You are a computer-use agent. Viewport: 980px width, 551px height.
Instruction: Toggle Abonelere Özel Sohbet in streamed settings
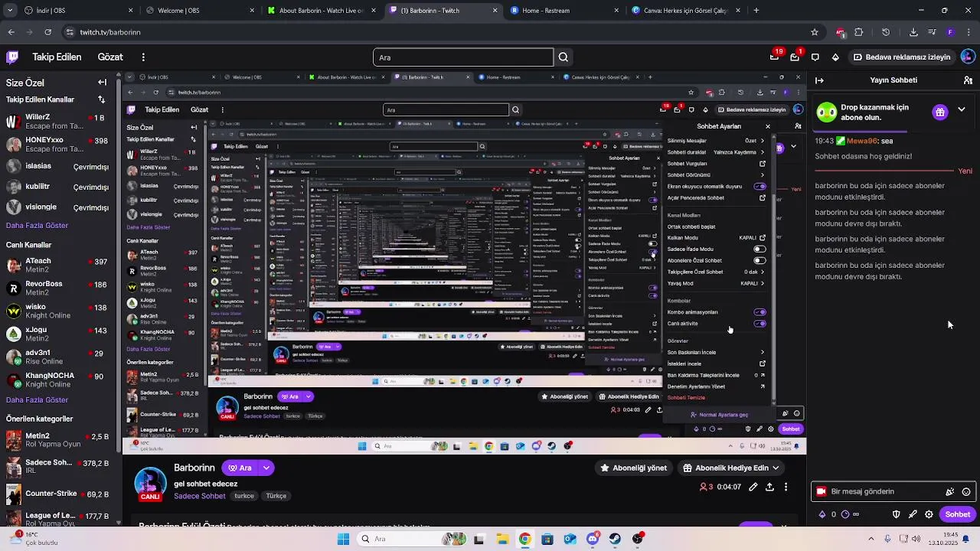click(x=759, y=260)
